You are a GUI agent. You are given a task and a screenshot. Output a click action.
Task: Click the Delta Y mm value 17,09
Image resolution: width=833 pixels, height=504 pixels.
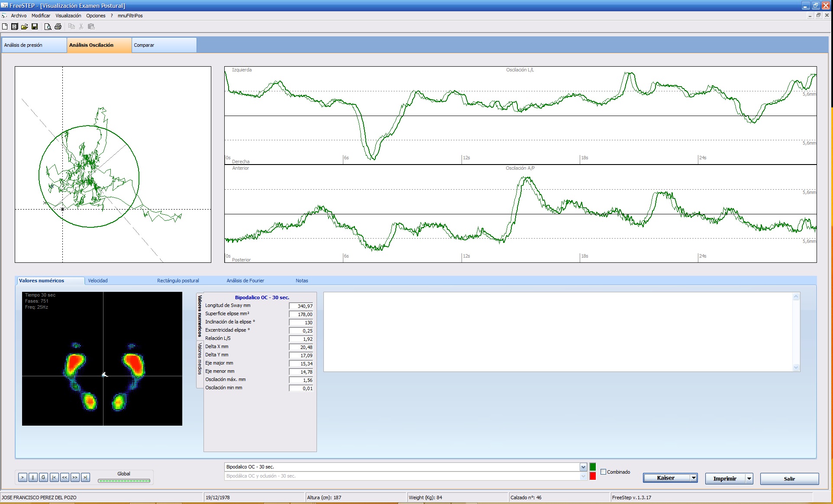click(x=301, y=355)
